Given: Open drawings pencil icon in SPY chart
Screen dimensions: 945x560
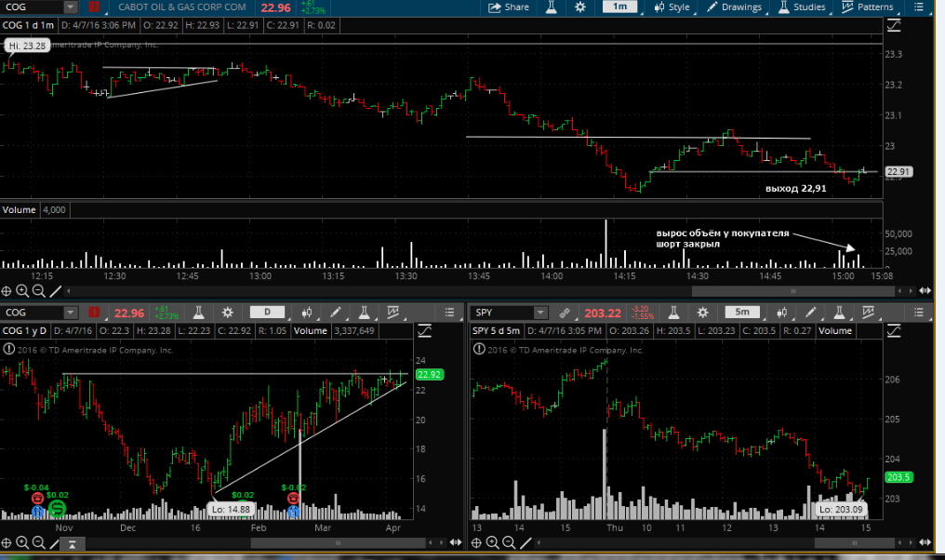Looking at the screenshot, I should pyautogui.click(x=811, y=313).
